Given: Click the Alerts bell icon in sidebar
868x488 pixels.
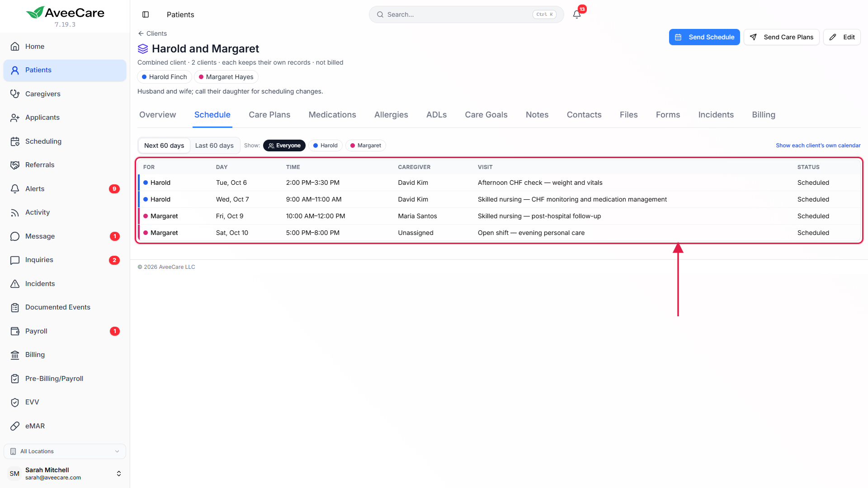Looking at the screenshot, I should click(x=15, y=189).
